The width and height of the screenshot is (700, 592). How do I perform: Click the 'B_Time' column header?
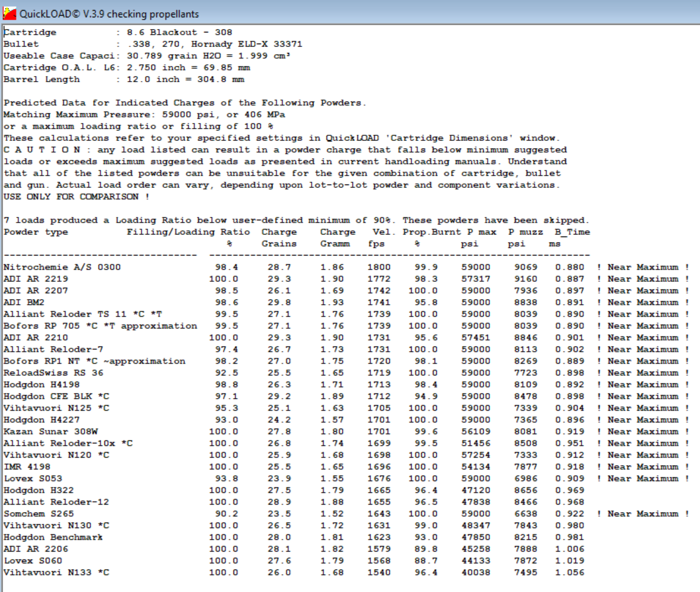572,232
